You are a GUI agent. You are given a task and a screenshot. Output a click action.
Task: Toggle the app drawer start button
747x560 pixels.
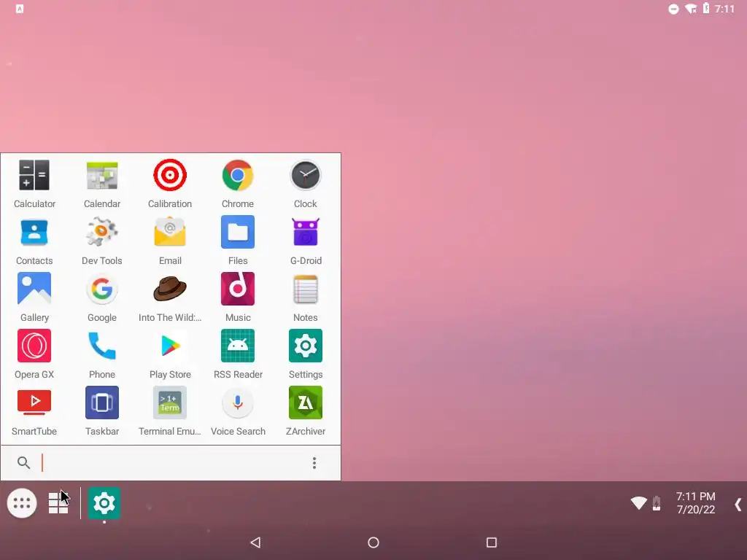pos(22,503)
